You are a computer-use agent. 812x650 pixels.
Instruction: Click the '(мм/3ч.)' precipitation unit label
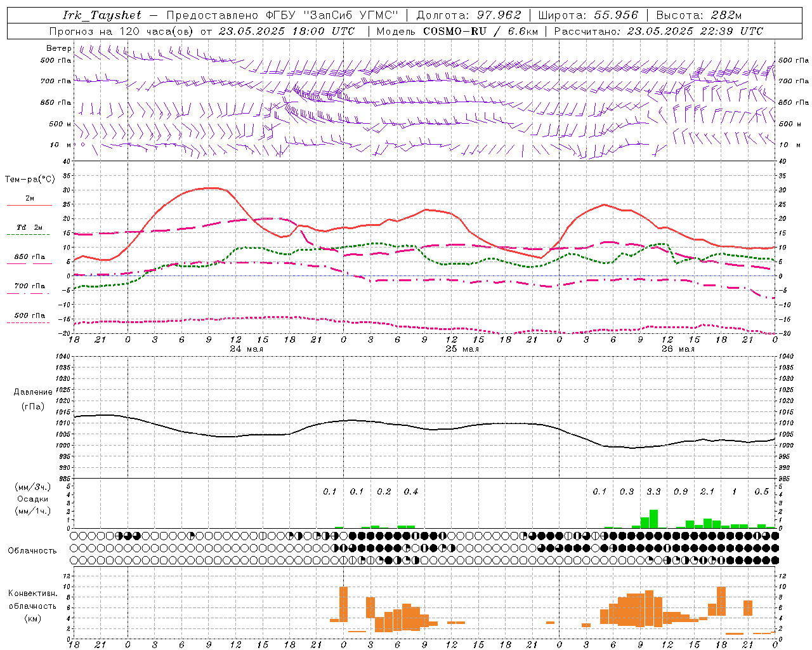(x=32, y=487)
